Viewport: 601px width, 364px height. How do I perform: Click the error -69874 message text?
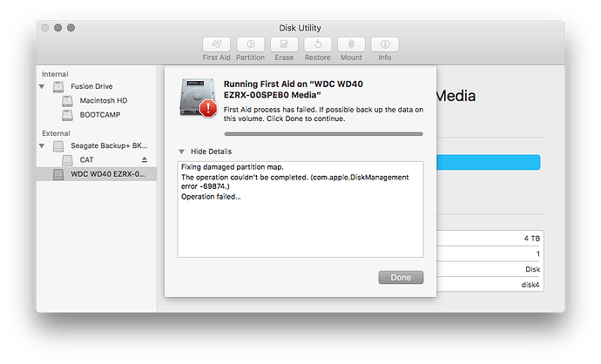[294, 182]
